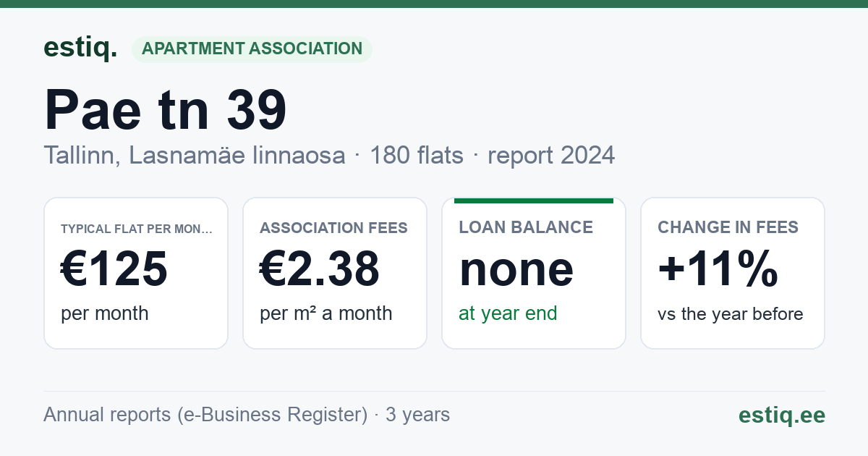Click the €125 value
868x456 pixels.
pos(114,269)
